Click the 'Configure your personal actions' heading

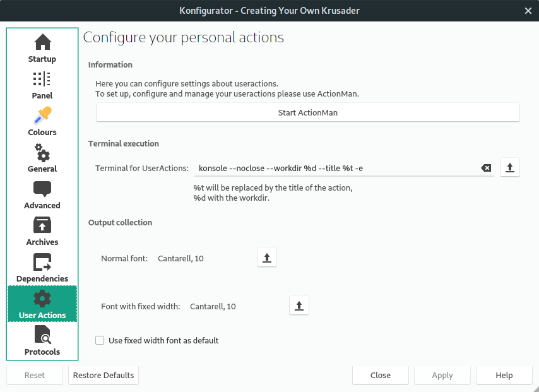(183, 37)
